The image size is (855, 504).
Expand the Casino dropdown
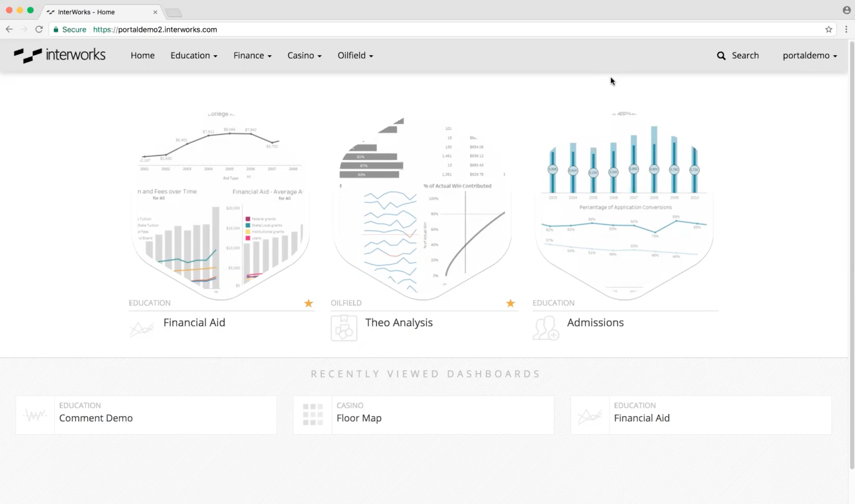(x=304, y=55)
